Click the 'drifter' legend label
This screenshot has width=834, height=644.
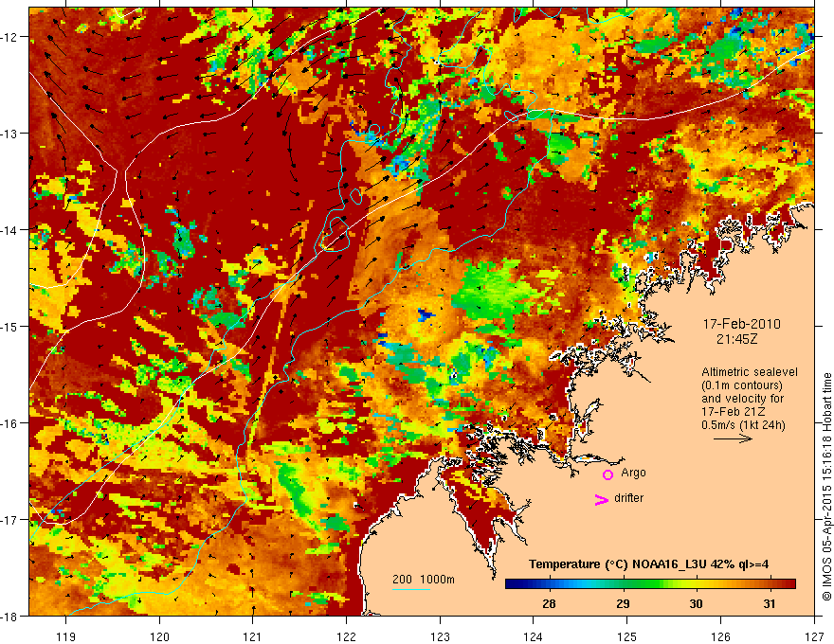[x=628, y=498]
